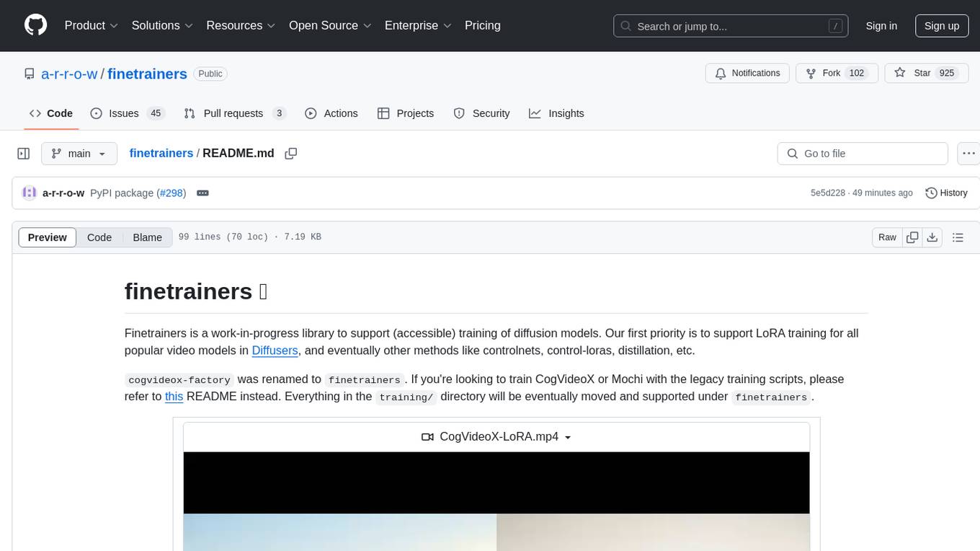Viewport: 980px width, 551px height.
Task: Switch to Code view of README
Action: click(99, 237)
